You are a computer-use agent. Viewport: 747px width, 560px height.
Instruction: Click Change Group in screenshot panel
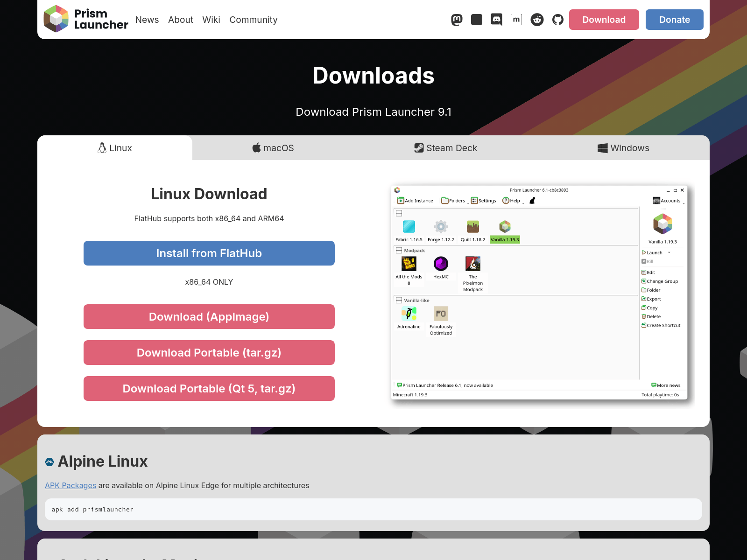(x=660, y=281)
